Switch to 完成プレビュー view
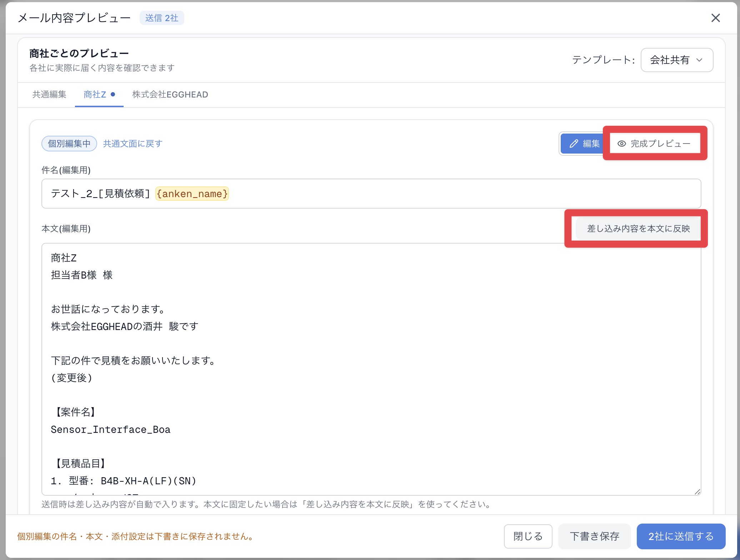740x560 pixels. (x=655, y=144)
